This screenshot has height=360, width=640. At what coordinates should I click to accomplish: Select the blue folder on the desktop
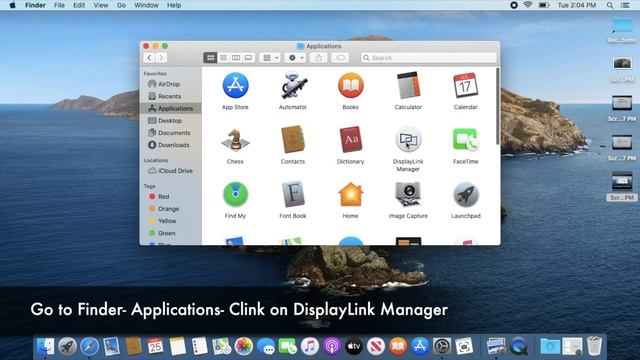click(622, 25)
